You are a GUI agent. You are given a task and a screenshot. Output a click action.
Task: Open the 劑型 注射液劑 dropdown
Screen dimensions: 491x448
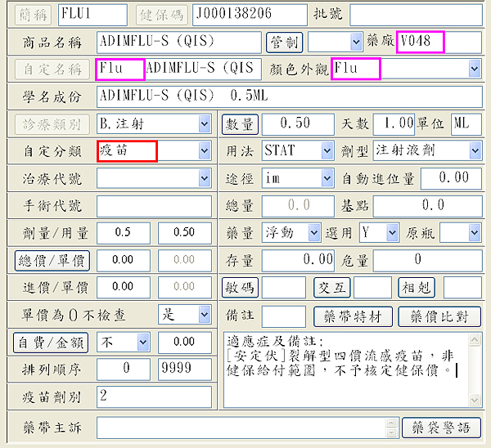pos(475,151)
